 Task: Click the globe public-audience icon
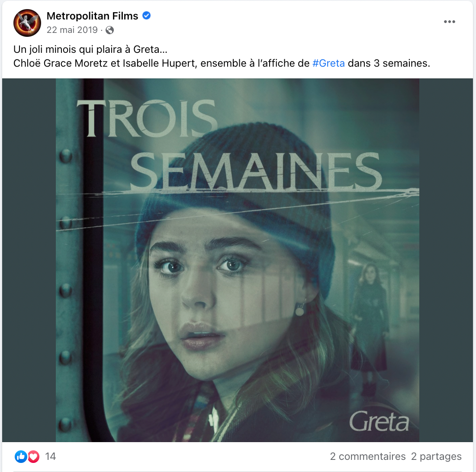point(109,30)
